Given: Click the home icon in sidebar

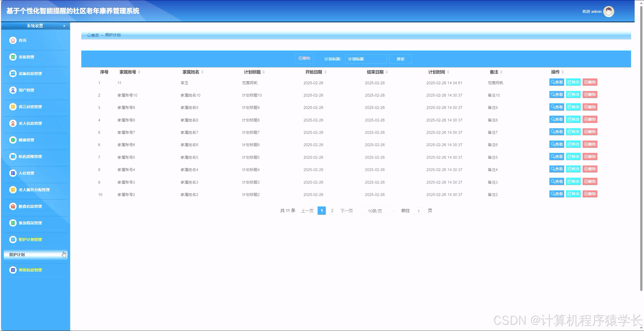Looking at the screenshot, I should [13, 40].
